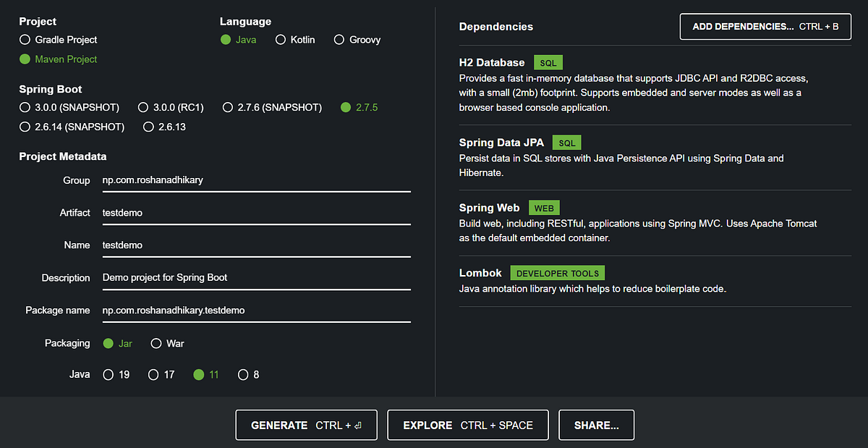Screen dimensions: 868x448
Task: Edit the Group input field
Action: coord(256,180)
